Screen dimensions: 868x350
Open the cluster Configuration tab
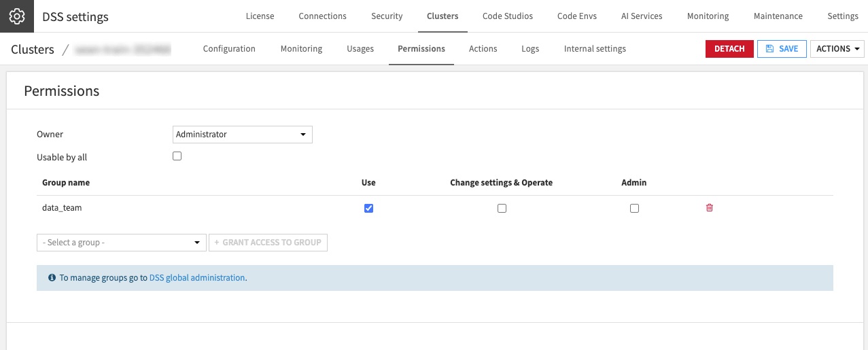pyautogui.click(x=229, y=49)
